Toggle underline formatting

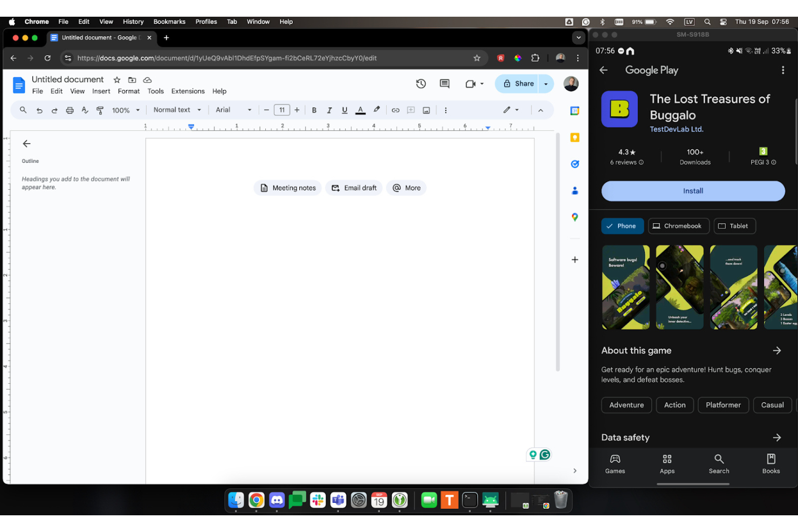(x=345, y=110)
